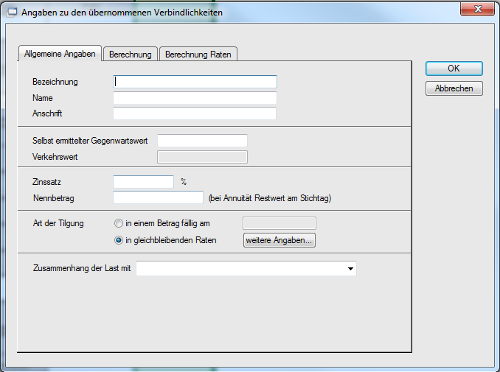
Task: Click the '(bei Annuität Restwert am Stichtag)' hint text
Action: point(270,198)
